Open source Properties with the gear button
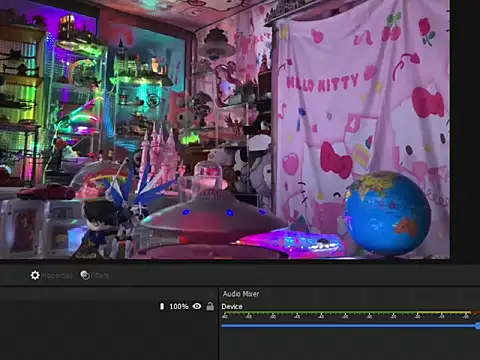480x360 pixels. coord(51,275)
